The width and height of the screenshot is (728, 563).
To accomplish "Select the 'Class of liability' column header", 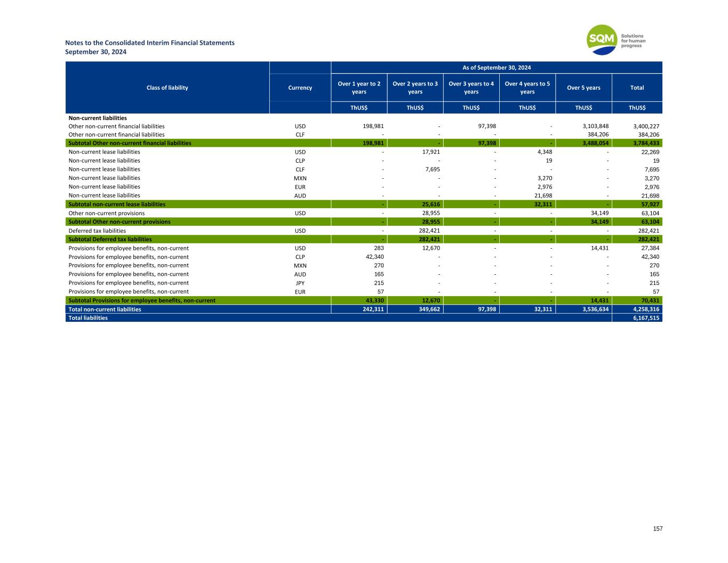I will click(x=167, y=88).
